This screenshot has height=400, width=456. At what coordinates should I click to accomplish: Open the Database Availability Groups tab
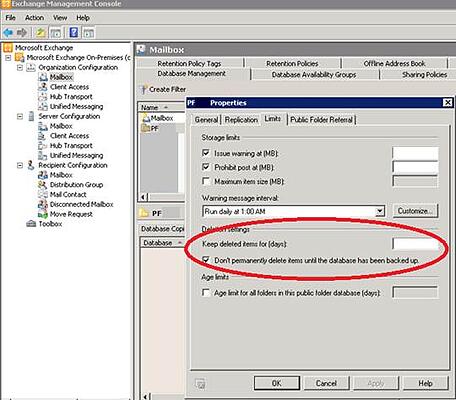314,75
